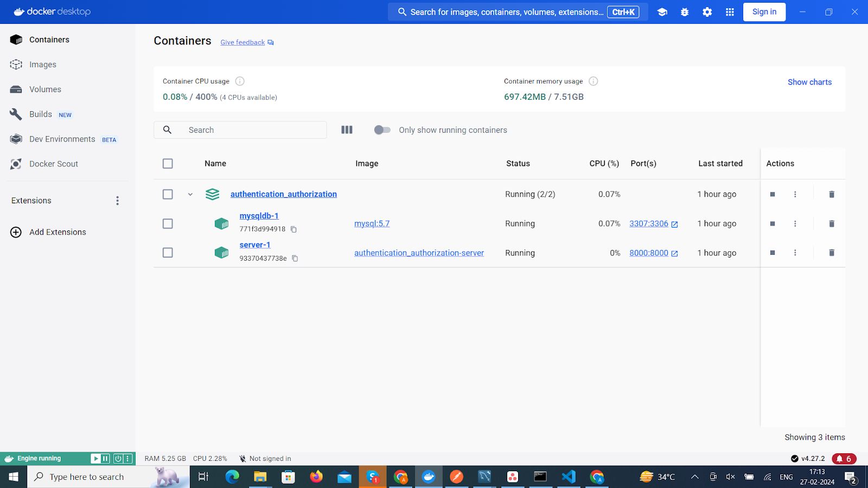Image resolution: width=868 pixels, height=488 pixels.
Task: Open the notifications bell showing 6
Action: 844,459
